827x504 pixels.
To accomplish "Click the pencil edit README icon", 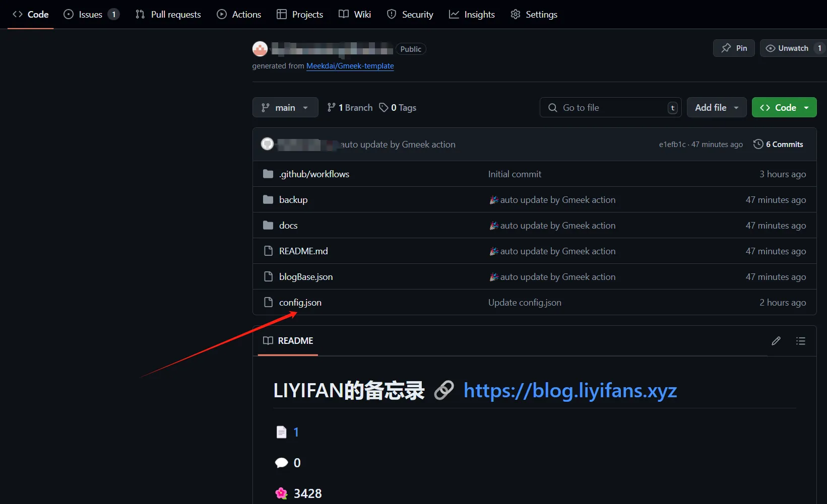I will (776, 341).
